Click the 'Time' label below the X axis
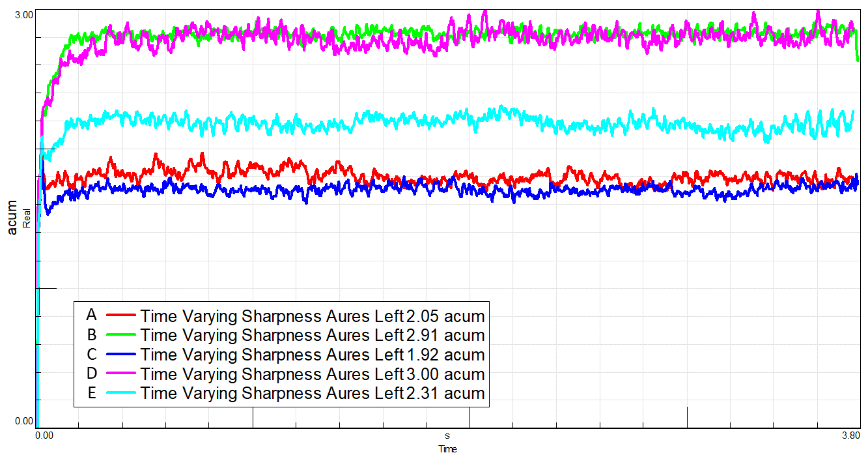This screenshot has height=455, width=868. pos(447,448)
